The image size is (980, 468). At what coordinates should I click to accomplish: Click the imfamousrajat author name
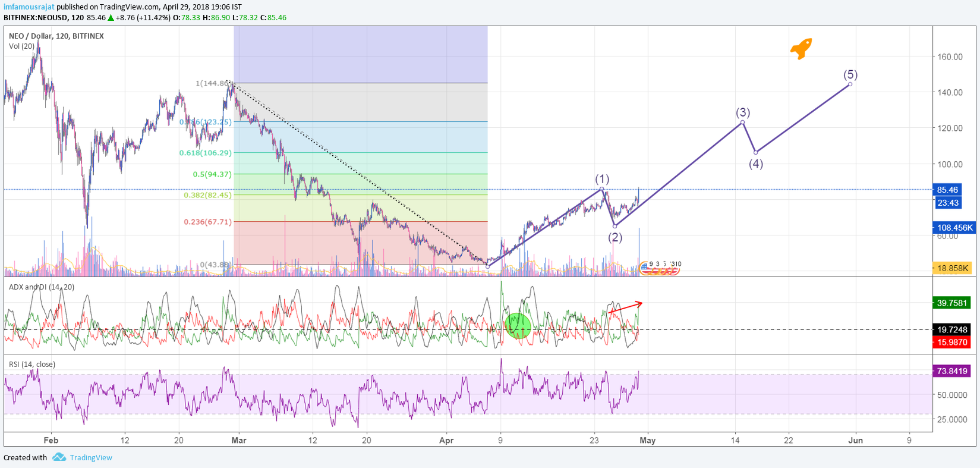(x=29, y=7)
